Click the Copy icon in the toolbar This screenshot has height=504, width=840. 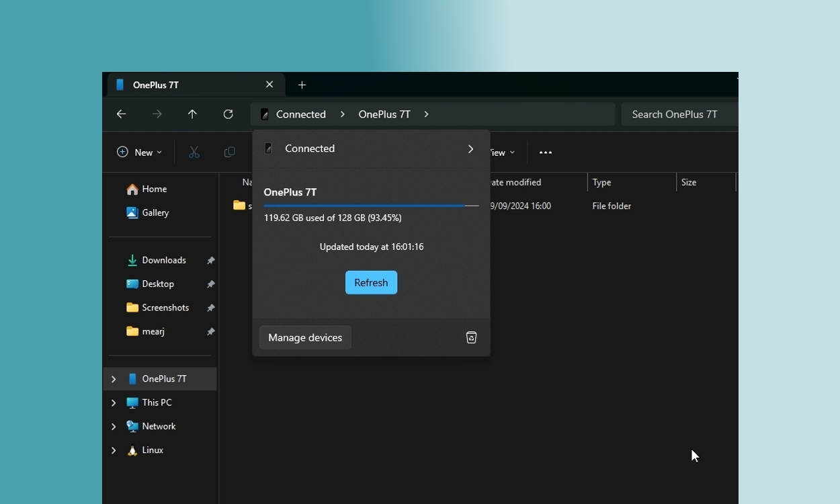tap(229, 152)
